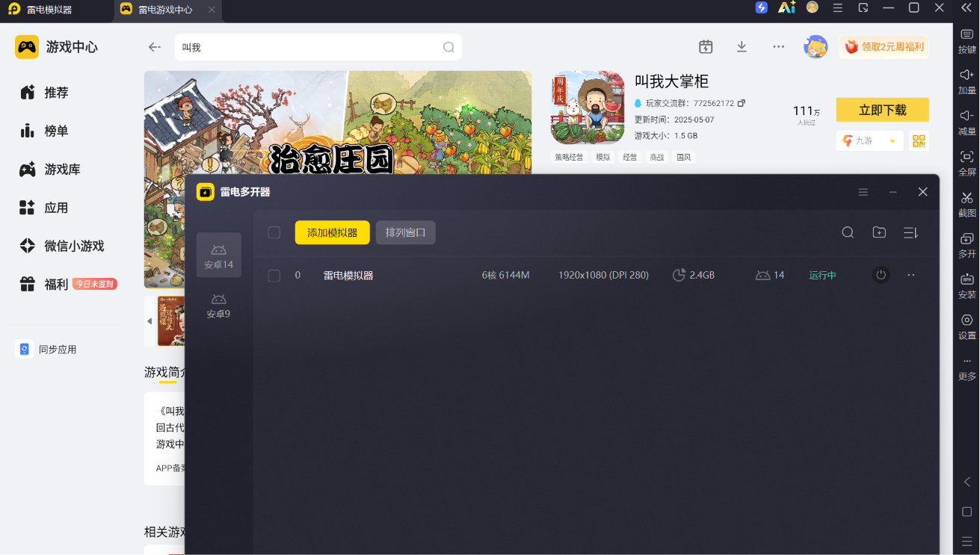980x555 pixels.
Task: Click the 雷电模拟器 instance name in the list
Action: point(348,275)
